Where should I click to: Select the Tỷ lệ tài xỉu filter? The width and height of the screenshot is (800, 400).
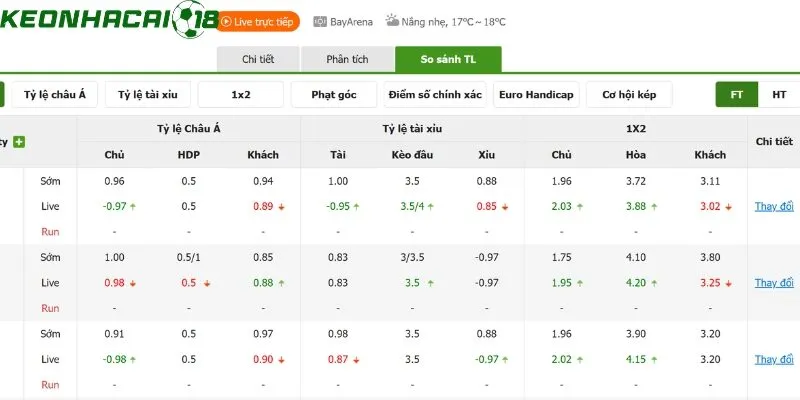148,95
